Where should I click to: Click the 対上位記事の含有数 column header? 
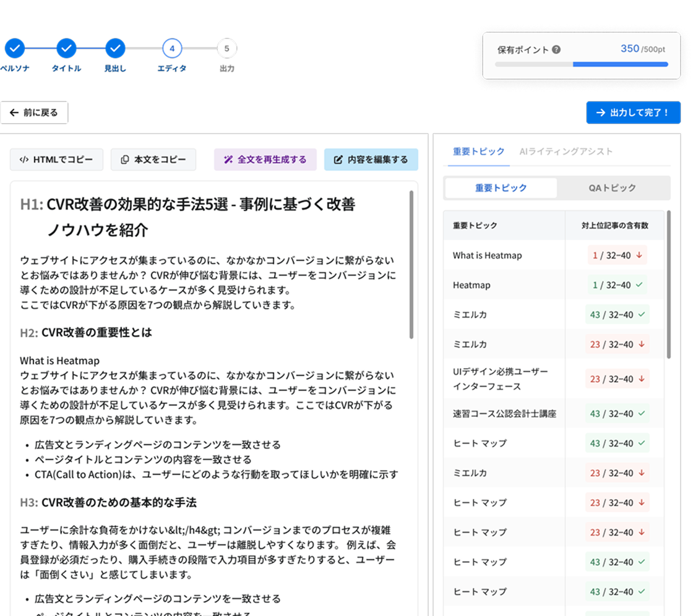click(x=614, y=226)
